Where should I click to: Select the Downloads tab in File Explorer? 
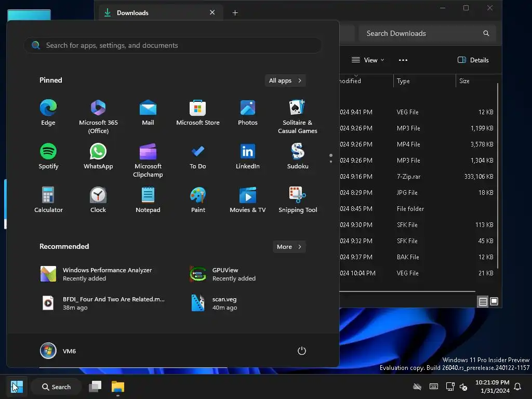click(161, 13)
